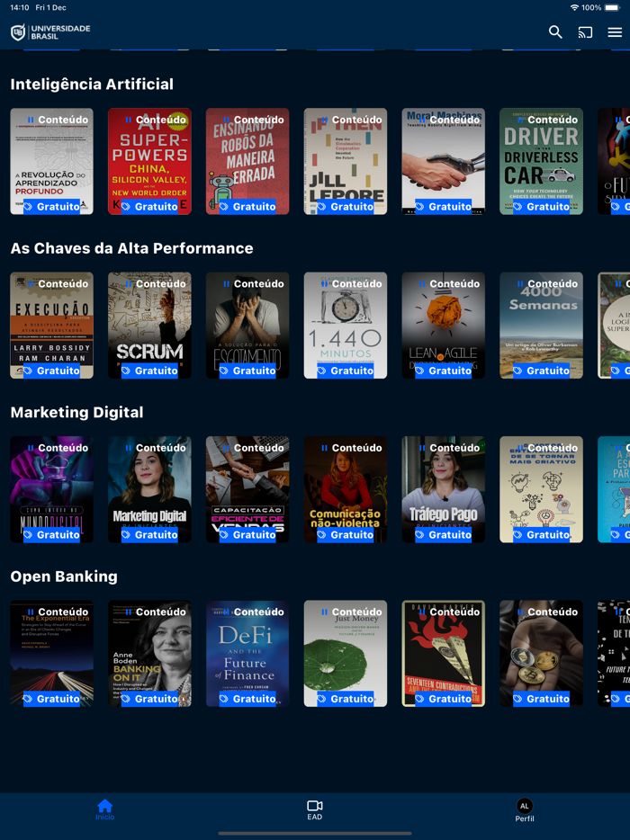Image resolution: width=630 pixels, height=840 pixels.
Task: Click Gratuito tag on AI Superpowers
Action: 149,207
